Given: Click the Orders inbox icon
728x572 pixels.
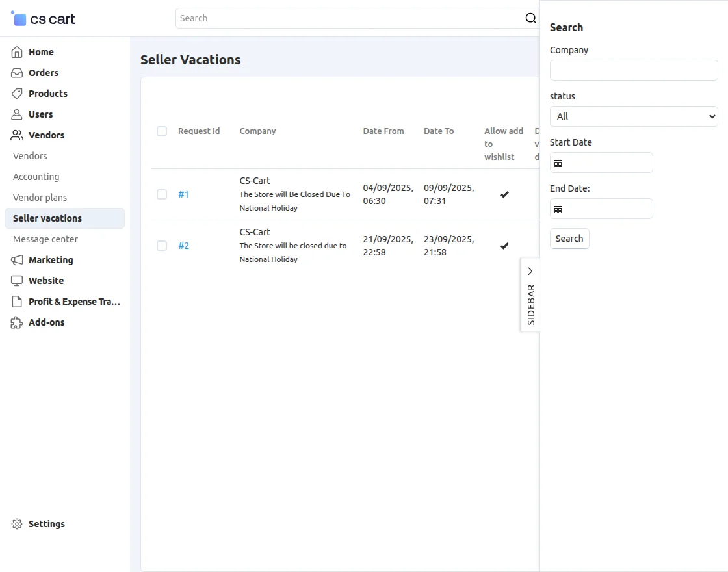Looking at the screenshot, I should pos(17,73).
